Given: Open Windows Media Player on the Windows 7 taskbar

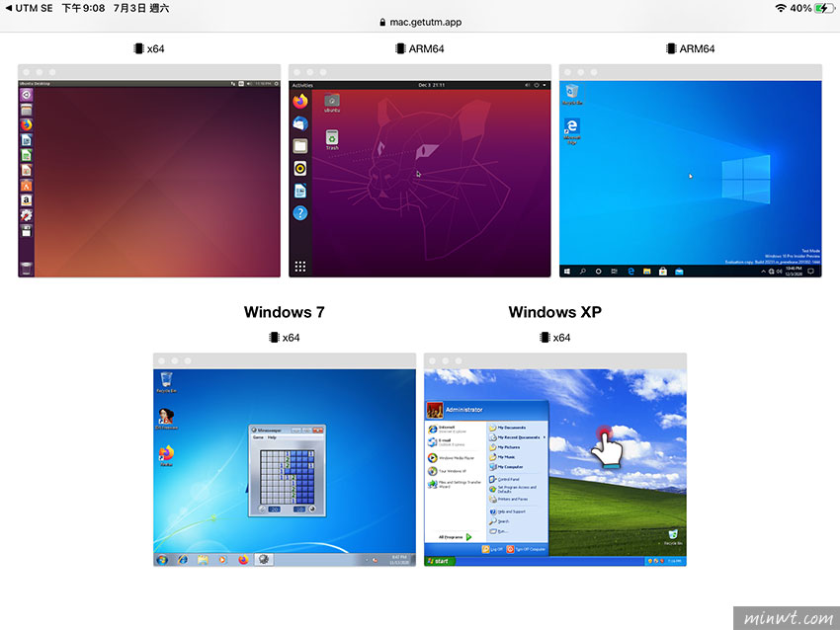Looking at the screenshot, I should click(x=222, y=559).
